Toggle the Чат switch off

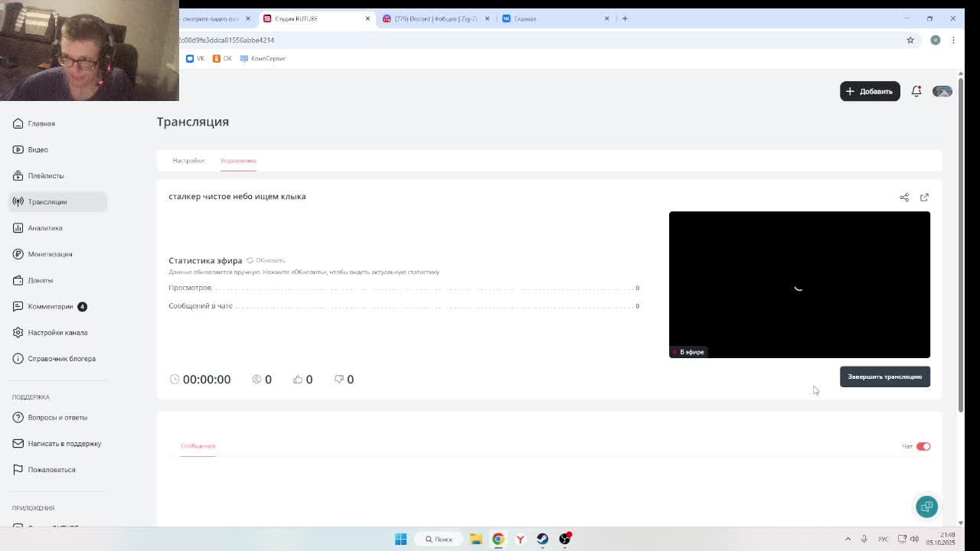click(923, 446)
